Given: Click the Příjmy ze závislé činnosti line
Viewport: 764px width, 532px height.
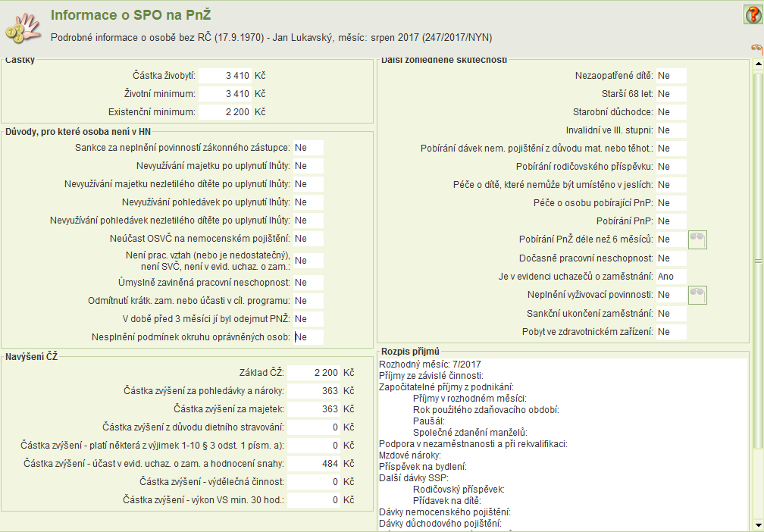Looking at the screenshot, I should pyautogui.click(x=431, y=376).
